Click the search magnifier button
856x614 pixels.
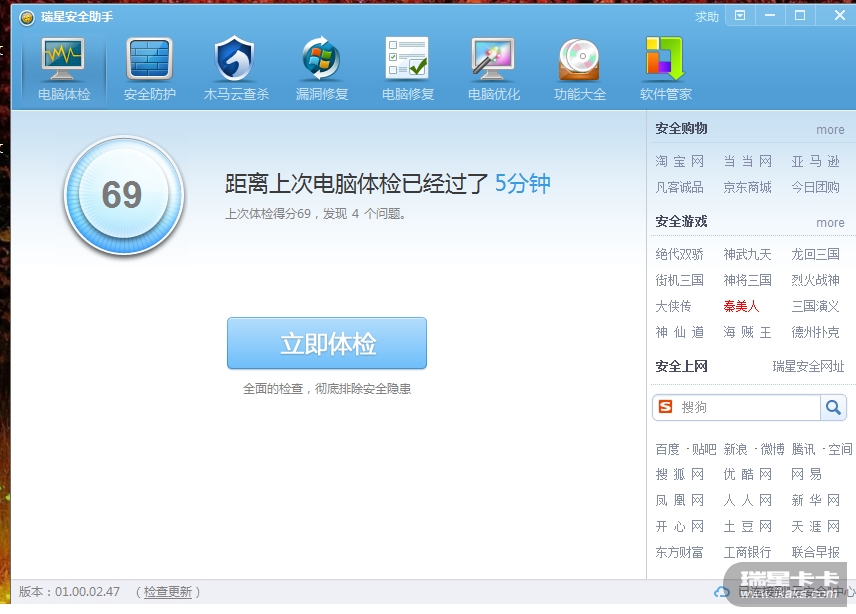(x=833, y=407)
